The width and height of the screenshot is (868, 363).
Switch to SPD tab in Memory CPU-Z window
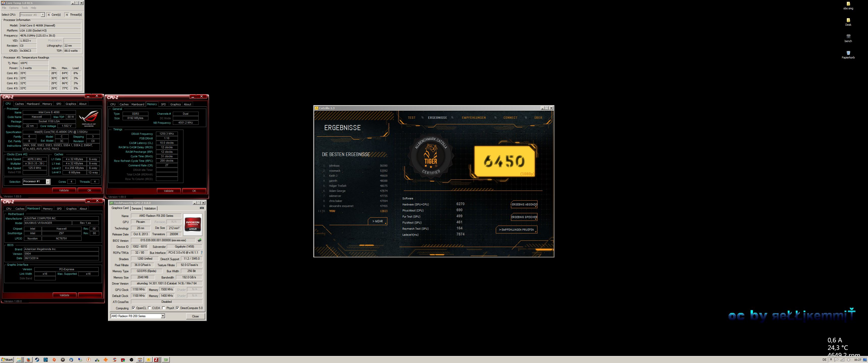164,104
